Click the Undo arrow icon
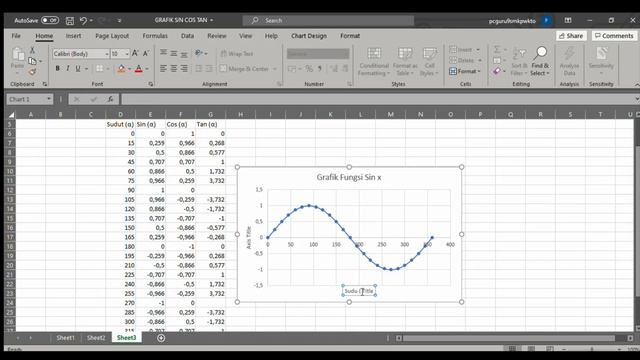The height and width of the screenshot is (360, 640). pos(83,20)
